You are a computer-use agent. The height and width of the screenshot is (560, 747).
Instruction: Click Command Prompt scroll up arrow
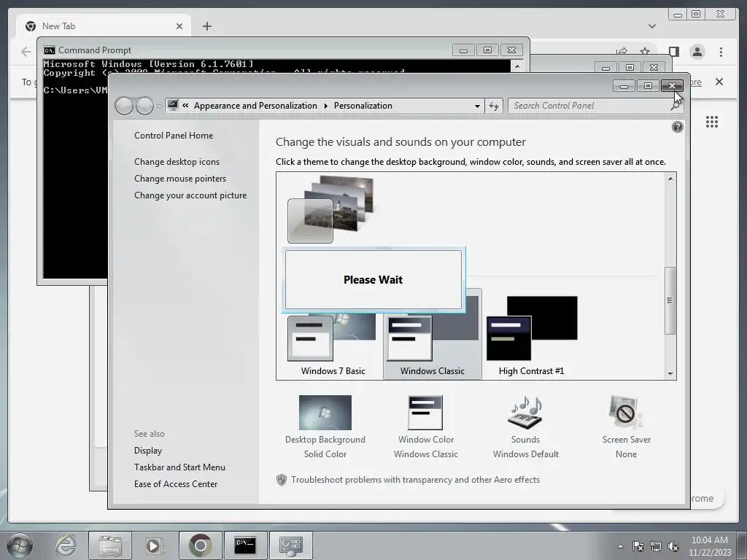pos(517,66)
